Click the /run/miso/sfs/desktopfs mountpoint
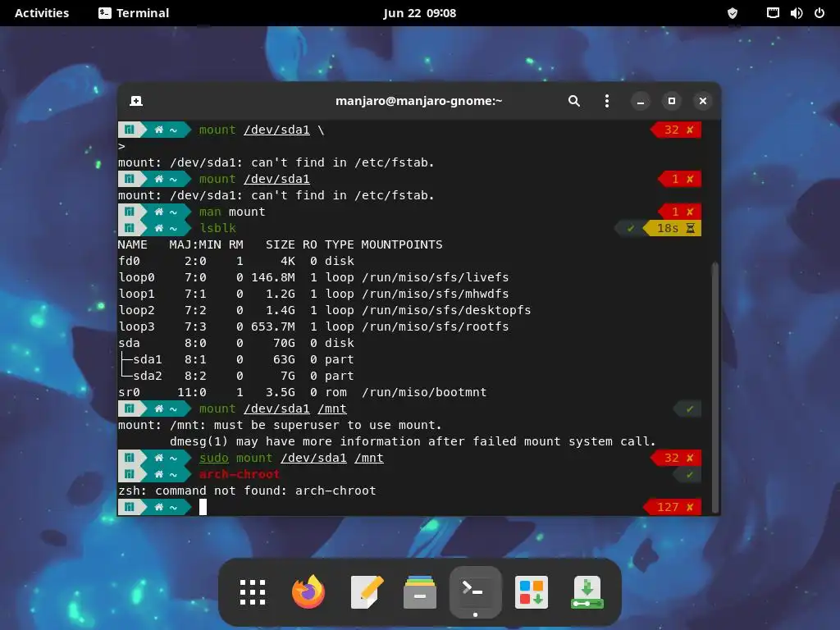Image resolution: width=840 pixels, height=630 pixels. pyautogui.click(x=446, y=309)
